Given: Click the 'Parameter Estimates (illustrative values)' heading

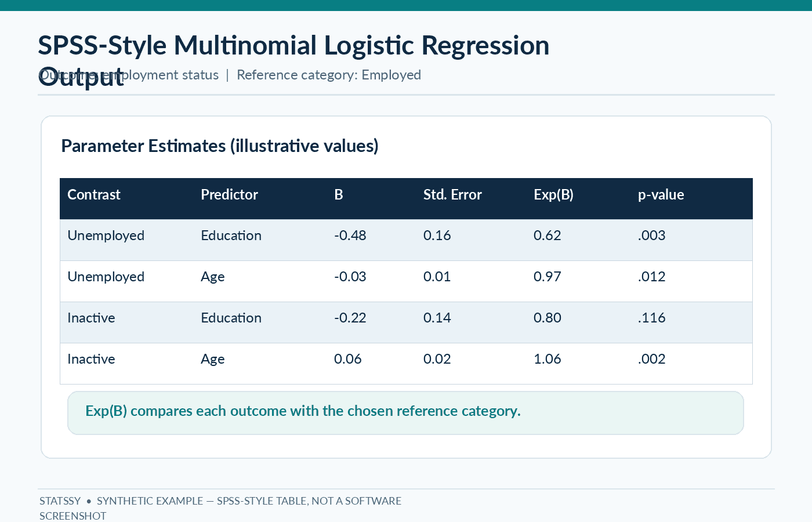Looking at the screenshot, I should point(220,146).
